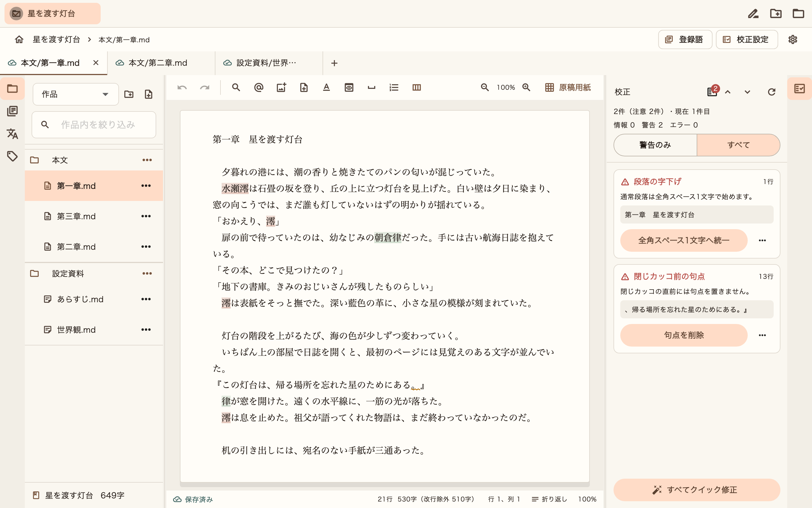Open the 作品 dropdown

coord(76,95)
